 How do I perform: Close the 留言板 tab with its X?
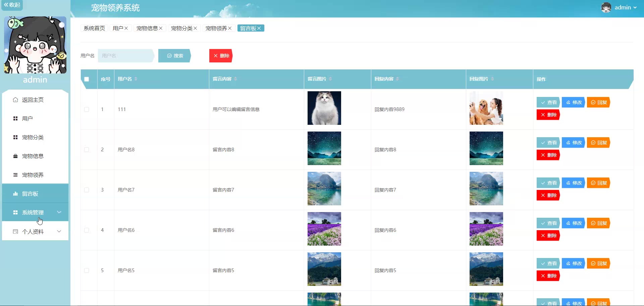pos(259,28)
